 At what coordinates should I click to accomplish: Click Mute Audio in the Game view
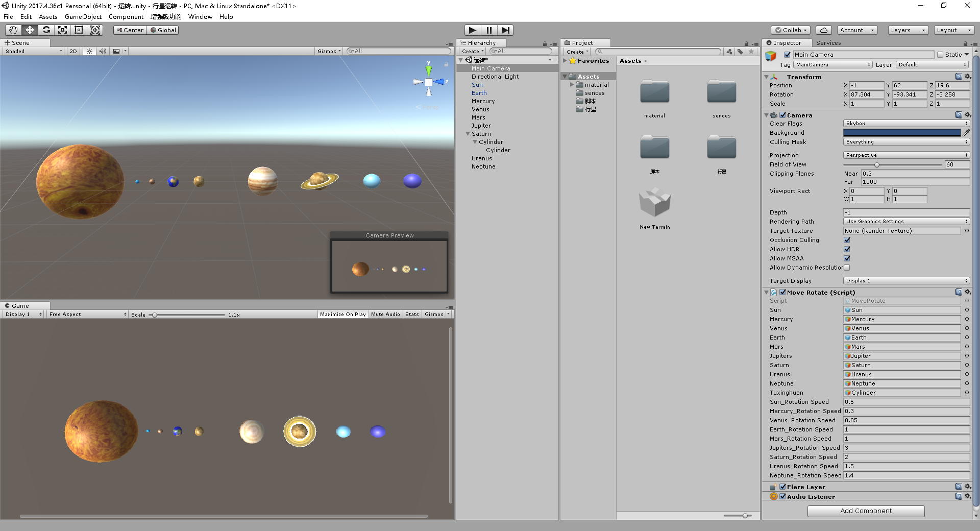(x=385, y=314)
